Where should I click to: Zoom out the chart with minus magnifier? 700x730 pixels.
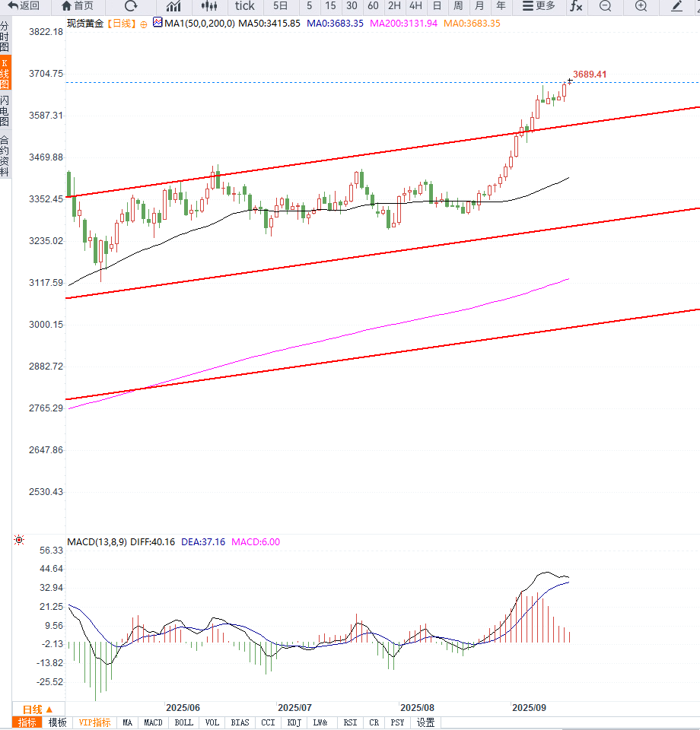click(x=606, y=6)
